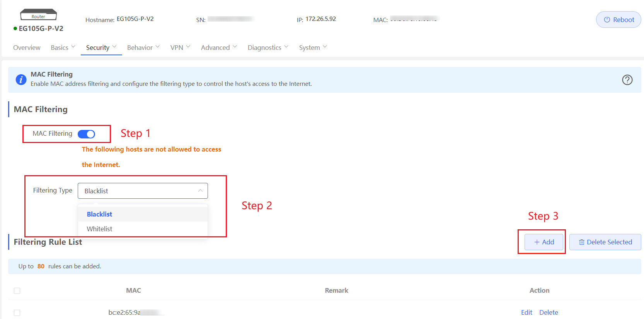Select Blacklist option in the list
Viewport: 644px width, 319px height.
pos(100,214)
